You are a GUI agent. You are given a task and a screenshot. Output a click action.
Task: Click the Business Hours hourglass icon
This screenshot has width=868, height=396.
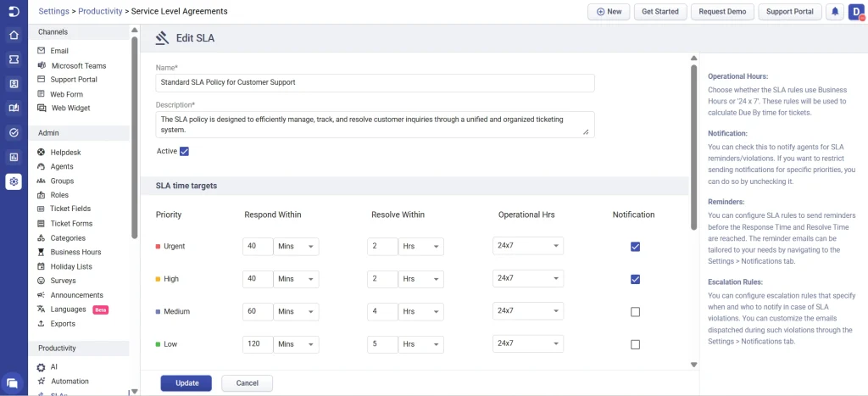pos(41,252)
